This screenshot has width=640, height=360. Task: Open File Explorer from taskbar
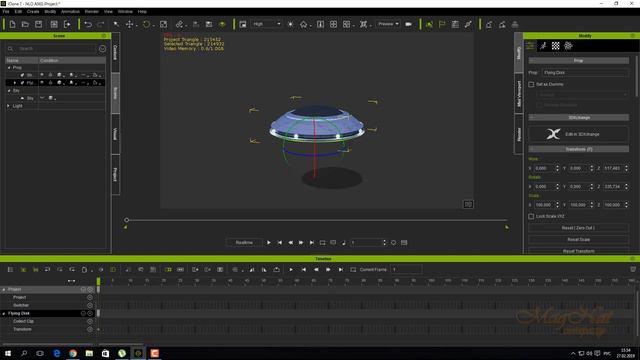coord(89,353)
